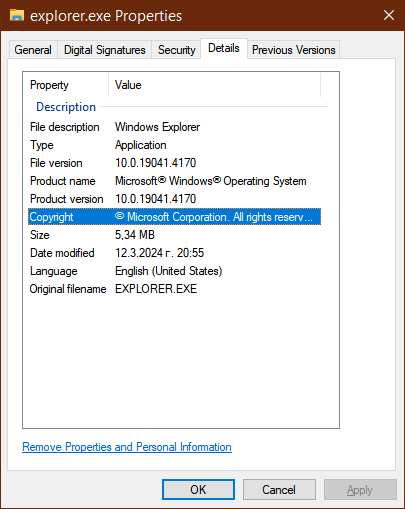Click the EXPLORER.EXE filename value
The height and width of the screenshot is (509, 405).
(x=156, y=289)
